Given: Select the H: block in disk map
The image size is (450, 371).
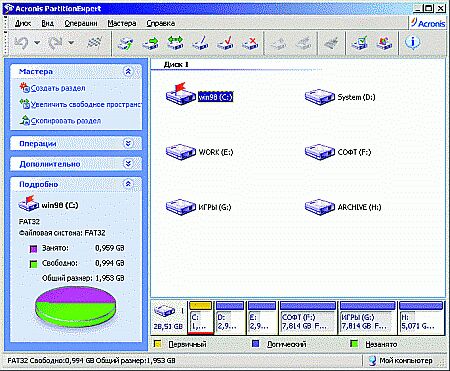Looking at the screenshot, I should pyautogui.click(x=421, y=318).
